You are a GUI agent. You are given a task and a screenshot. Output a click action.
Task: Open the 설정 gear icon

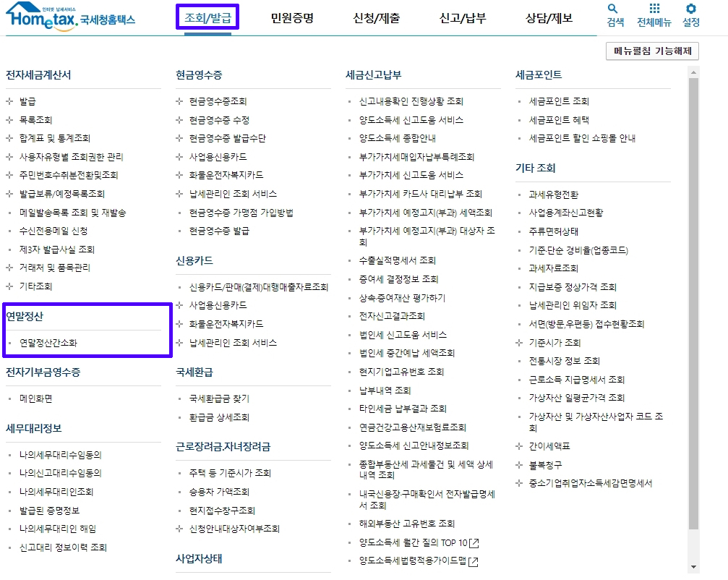691,15
